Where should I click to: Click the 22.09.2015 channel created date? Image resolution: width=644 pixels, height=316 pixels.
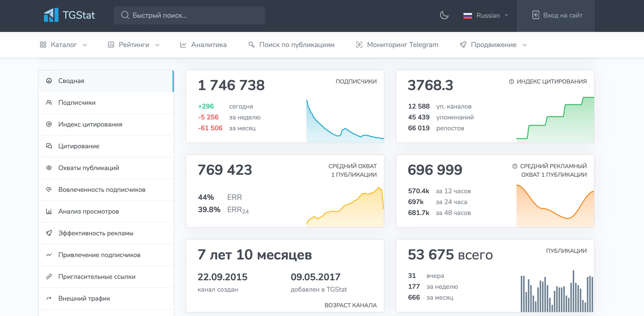click(x=222, y=277)
